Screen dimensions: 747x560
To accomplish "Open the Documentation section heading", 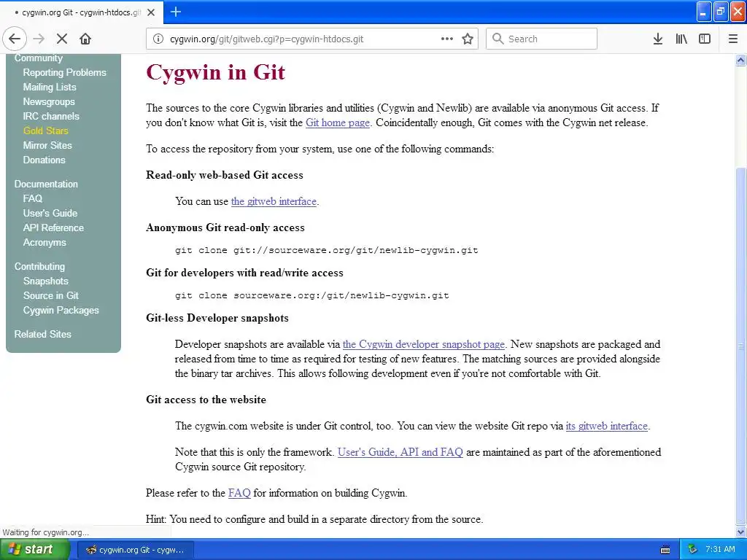I will point(46,184).
